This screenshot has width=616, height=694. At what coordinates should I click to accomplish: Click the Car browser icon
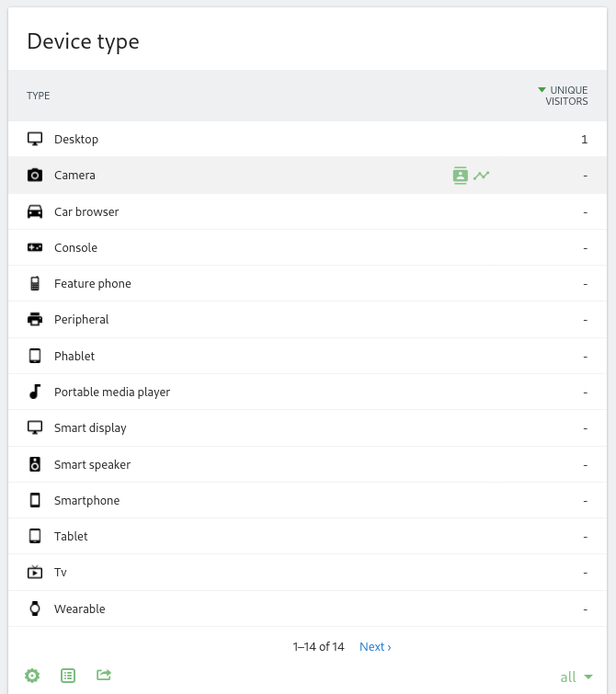click(x=35, y=211)
